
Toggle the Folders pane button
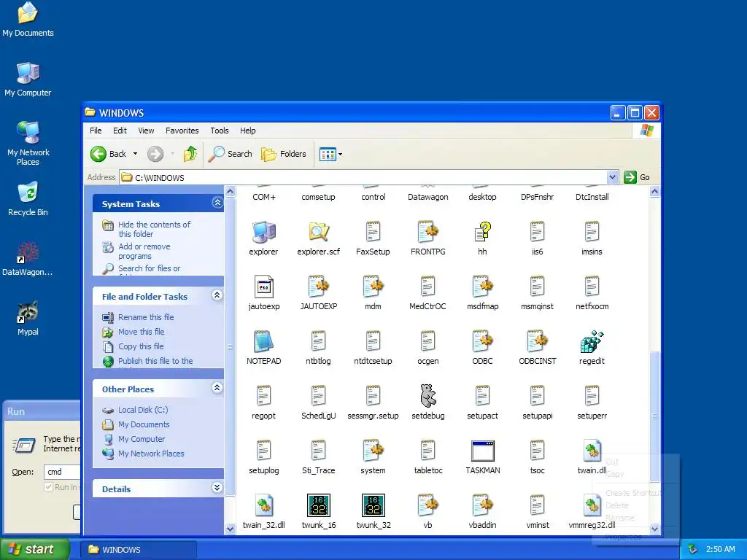(284, 154)
